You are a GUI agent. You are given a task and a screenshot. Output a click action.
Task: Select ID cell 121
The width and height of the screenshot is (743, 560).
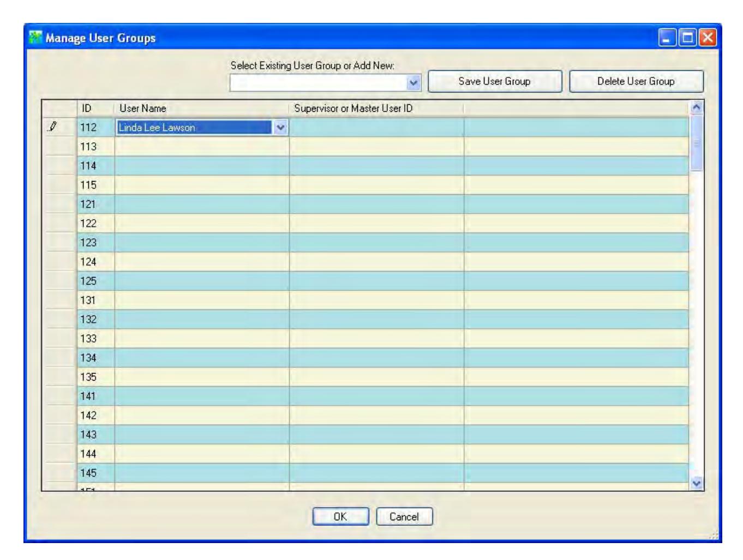click(x=95, y=204)
